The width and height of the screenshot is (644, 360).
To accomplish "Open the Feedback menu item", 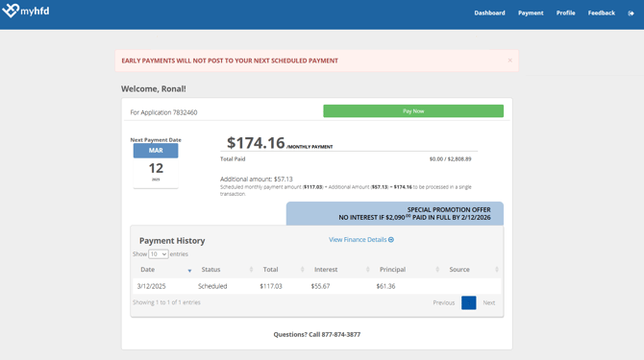I will coord(602,13).
